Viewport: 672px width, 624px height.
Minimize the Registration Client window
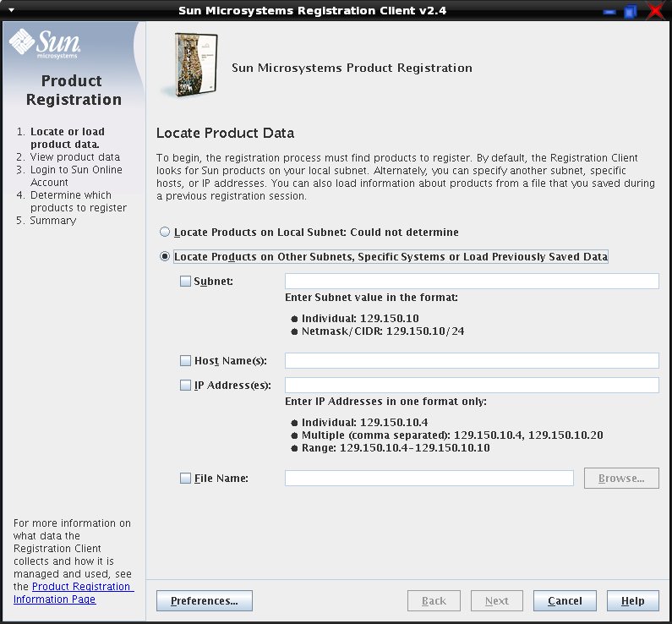609,12
